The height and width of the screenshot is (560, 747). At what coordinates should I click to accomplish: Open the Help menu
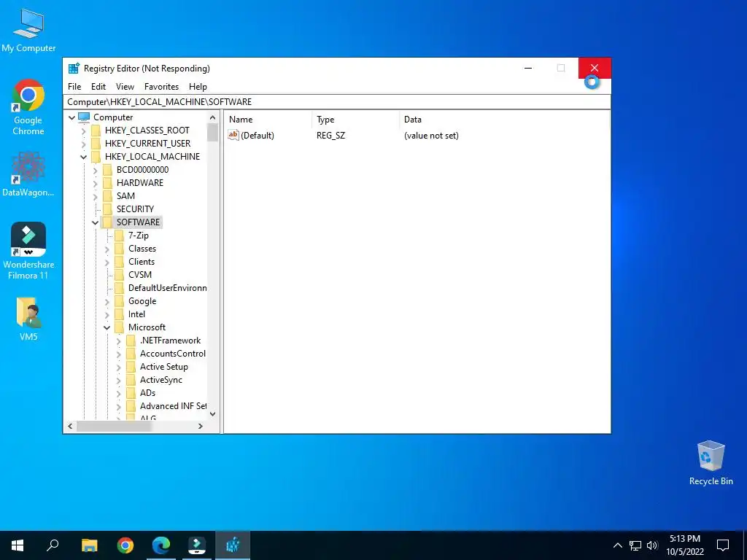[x=198, y=87]
